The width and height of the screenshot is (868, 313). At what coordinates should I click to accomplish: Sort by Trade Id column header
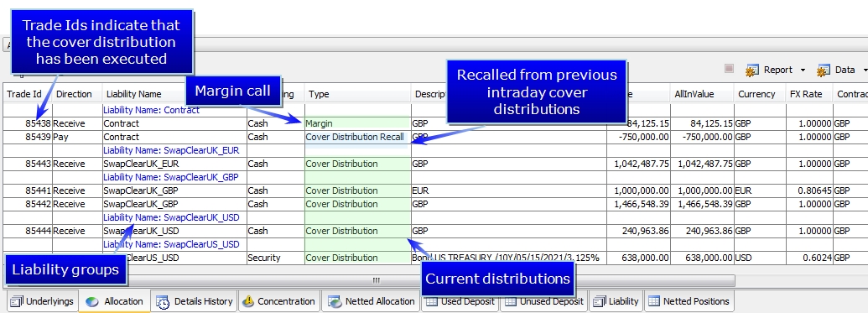[29, 94]
